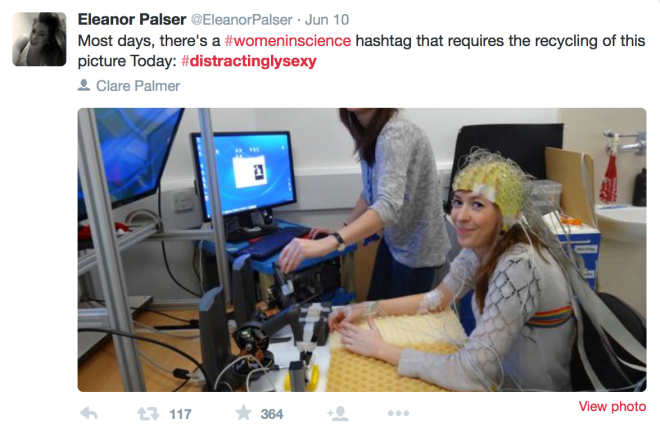Click the Eleanor Palser display name
This screenshot has width=660, height=438.
tap(132, 19)
